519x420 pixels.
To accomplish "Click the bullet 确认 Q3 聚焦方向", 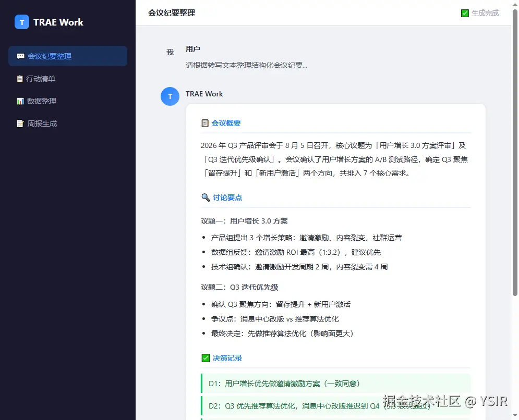I will pos(281,304).
